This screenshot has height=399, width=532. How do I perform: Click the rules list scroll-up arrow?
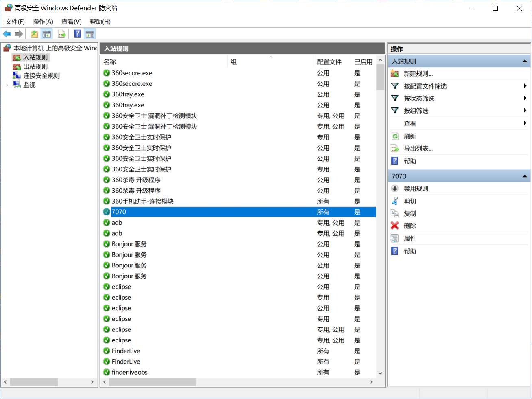pyautogui.click(x=380, y=60)
